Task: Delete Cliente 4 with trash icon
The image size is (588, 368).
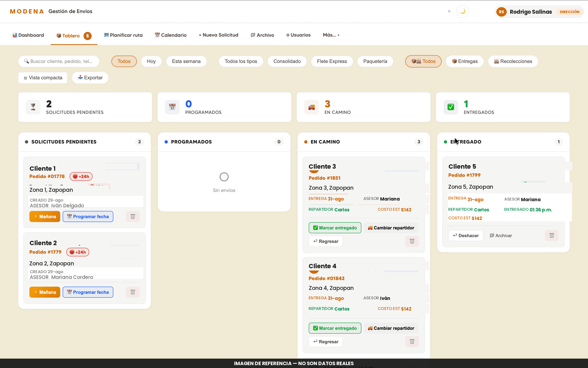Action: (412, 341)
